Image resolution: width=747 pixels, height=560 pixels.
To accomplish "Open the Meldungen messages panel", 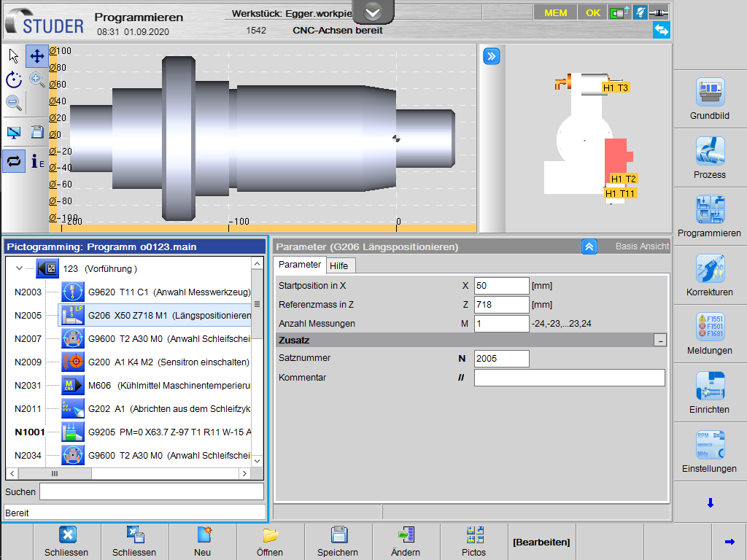I will coord(709,328).
